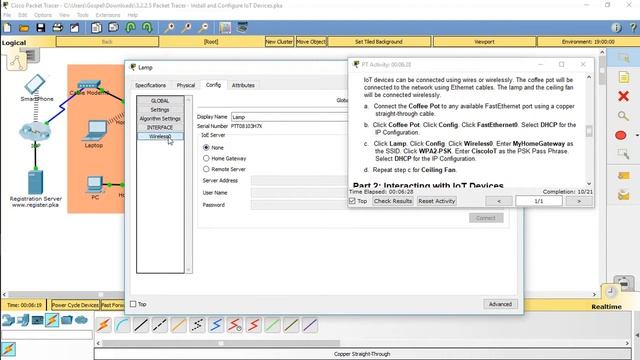The height and width of the screenshot is (360, 640).
Task: Switch to the Config tab
Action: (213, 85)
